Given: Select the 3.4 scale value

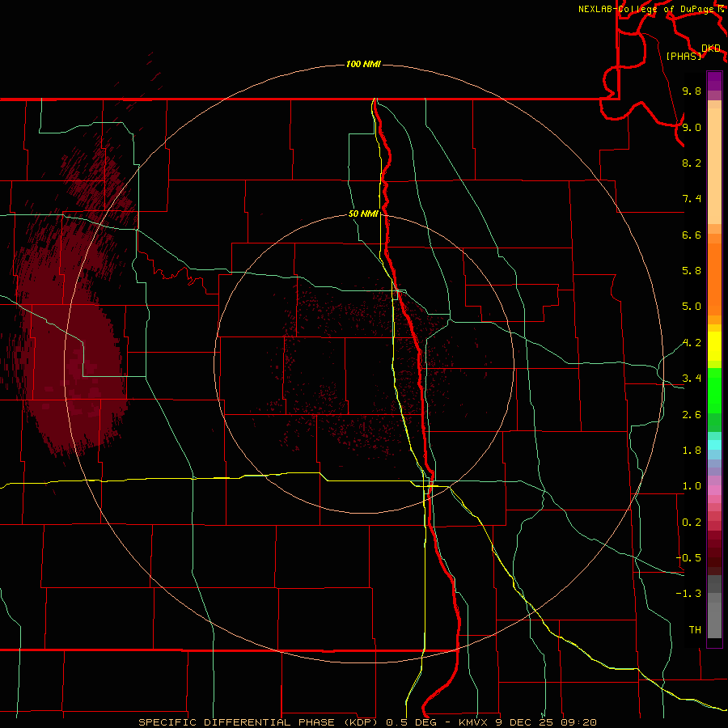Looking at the screenshot, I should [692, 379].
